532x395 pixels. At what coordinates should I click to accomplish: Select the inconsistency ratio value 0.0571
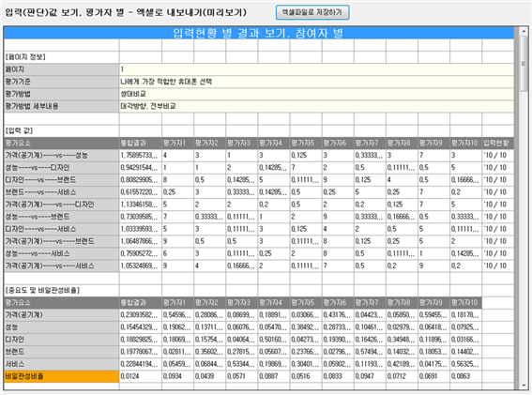tap(242, 376)
